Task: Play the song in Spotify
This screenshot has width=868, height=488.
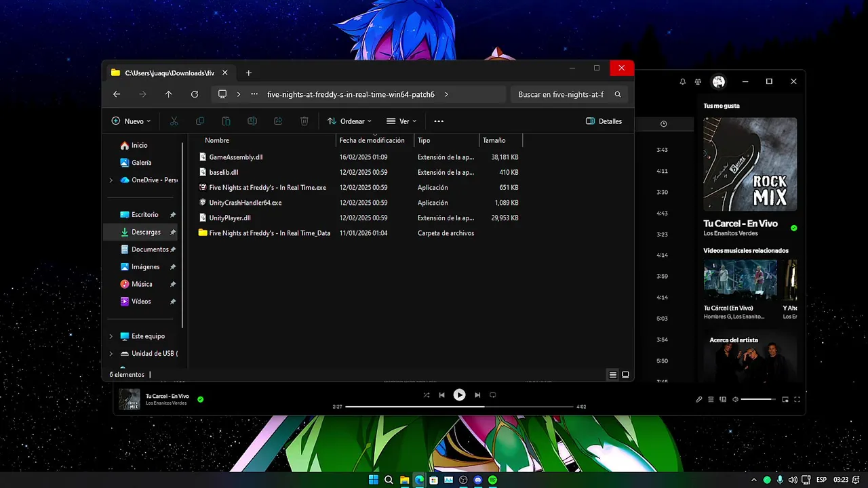Action: point(459,395)
